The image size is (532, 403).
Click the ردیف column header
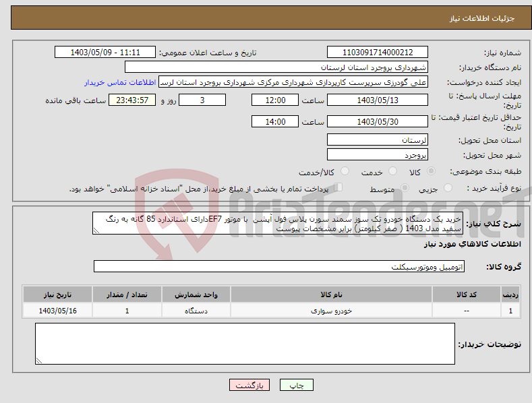tap(510, 294)
